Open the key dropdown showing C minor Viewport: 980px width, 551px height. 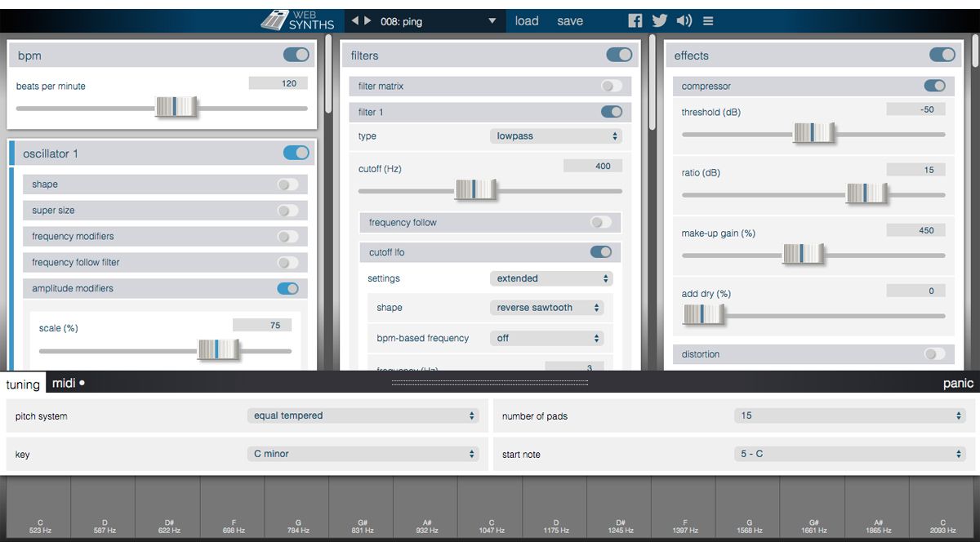click(363, 454)
